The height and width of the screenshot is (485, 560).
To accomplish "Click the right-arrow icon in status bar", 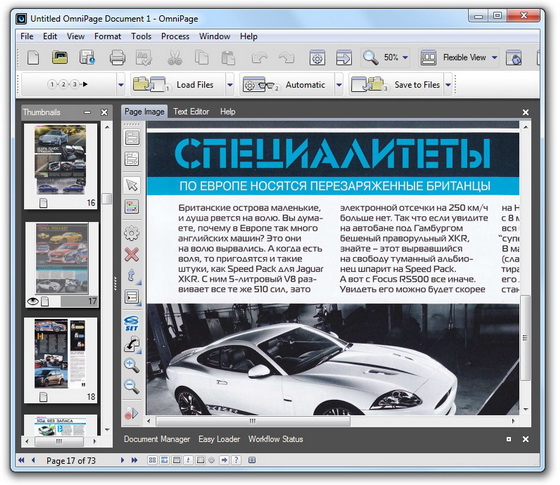I will point(224,460).
